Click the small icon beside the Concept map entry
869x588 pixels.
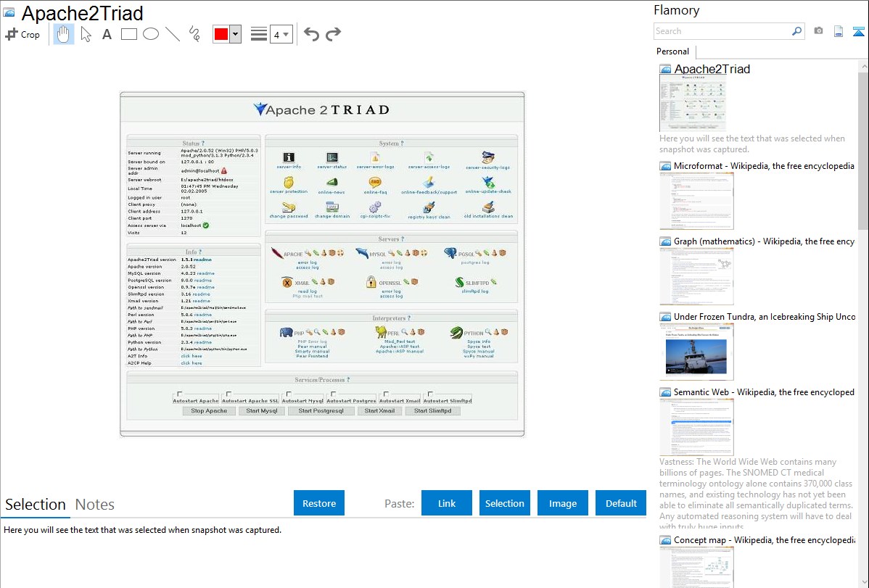665,539
